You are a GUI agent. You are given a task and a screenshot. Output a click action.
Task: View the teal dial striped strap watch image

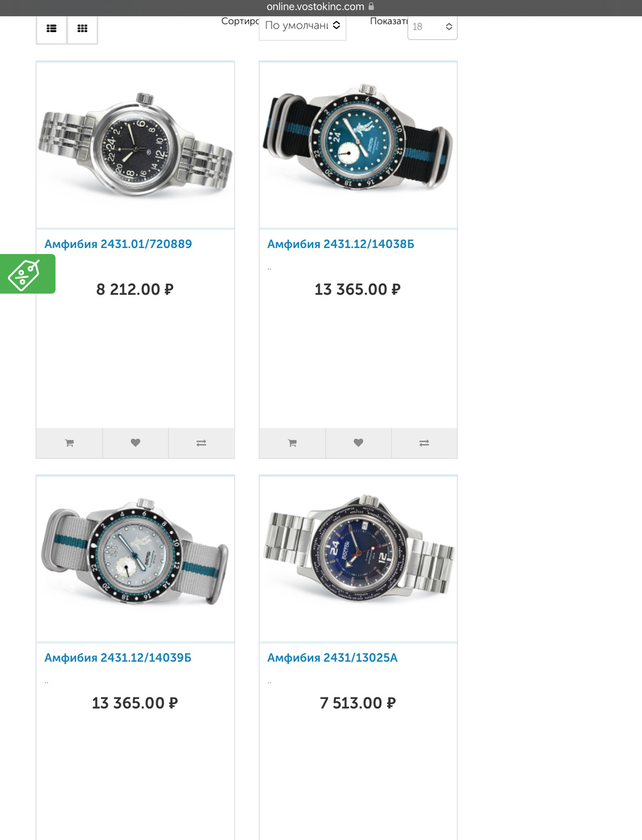[358, 145]
